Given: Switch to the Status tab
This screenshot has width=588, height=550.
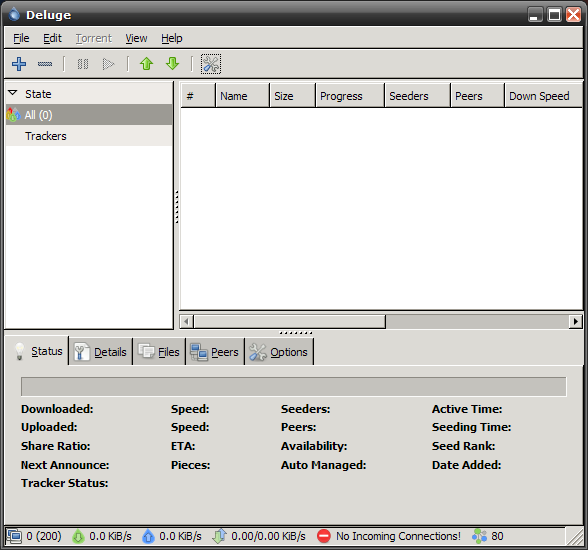Looking at the screenshot, I should (37, 351).
